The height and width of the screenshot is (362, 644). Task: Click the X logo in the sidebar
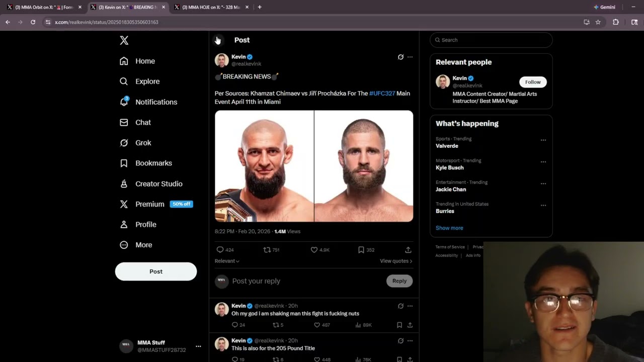coord(124,40)
